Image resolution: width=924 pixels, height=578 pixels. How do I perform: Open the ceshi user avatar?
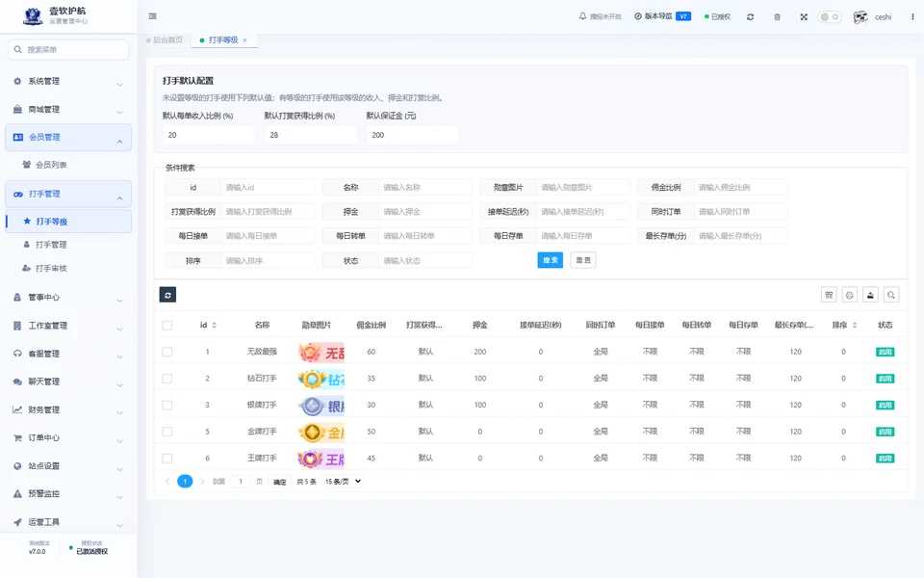pyautogui.click(x=860, y=17)
